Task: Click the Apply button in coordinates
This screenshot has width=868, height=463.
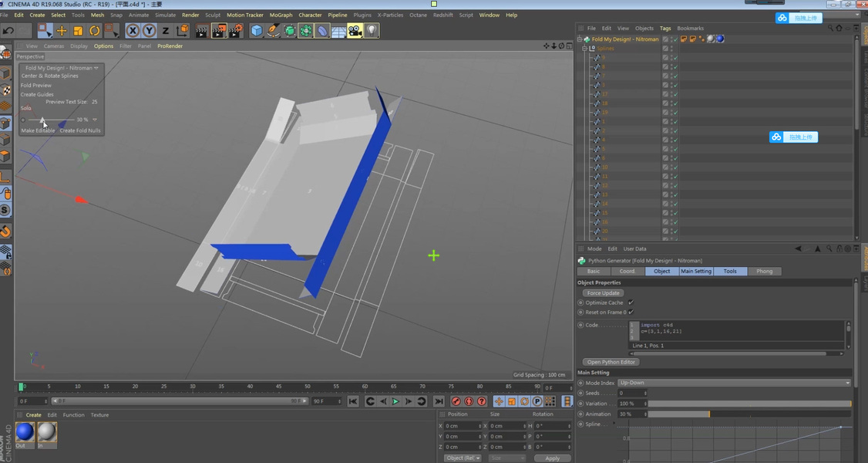Action: click(x=553, y=458)
